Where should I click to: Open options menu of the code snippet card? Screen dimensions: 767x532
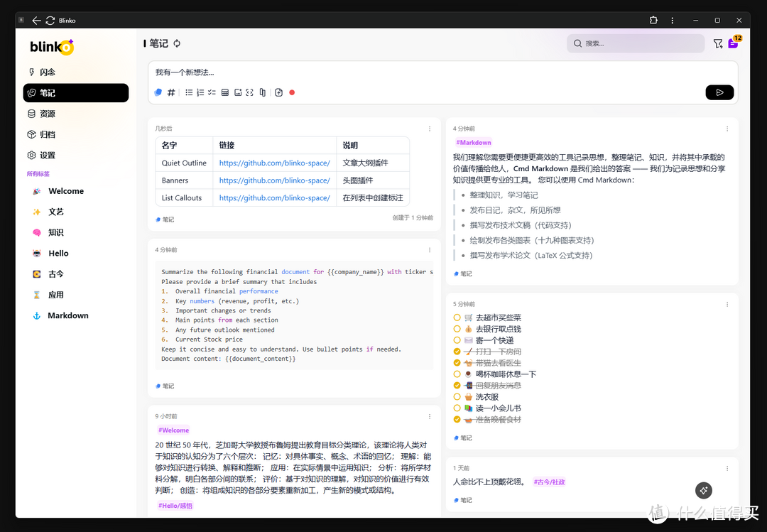point(430,250)
